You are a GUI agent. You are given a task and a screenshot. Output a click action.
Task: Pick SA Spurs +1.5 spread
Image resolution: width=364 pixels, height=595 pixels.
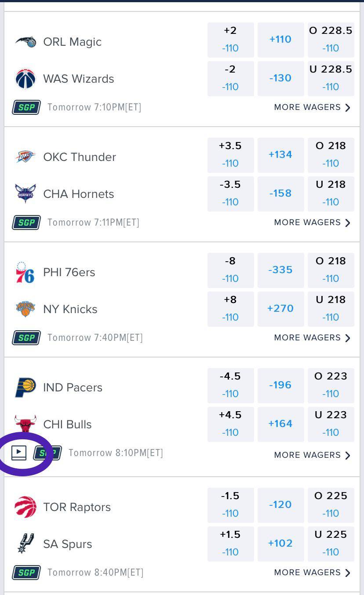coord(230,543)
